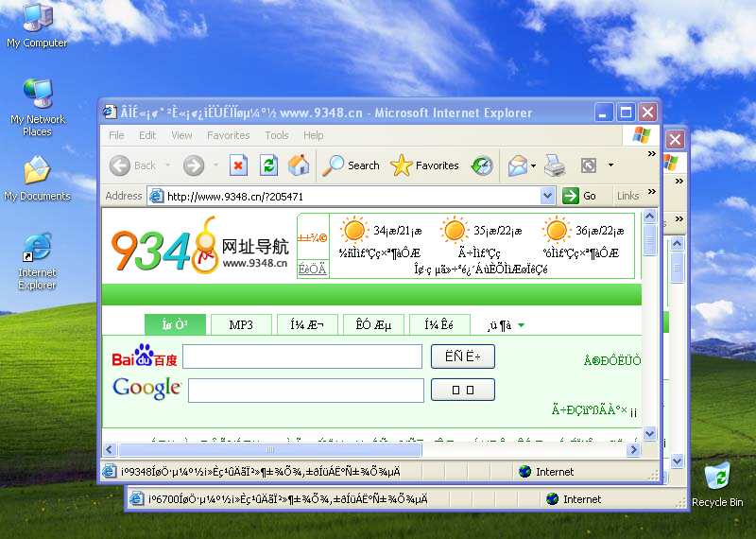
Task: Click the vertical scrollbar thumb
Action: pos(649,239)
